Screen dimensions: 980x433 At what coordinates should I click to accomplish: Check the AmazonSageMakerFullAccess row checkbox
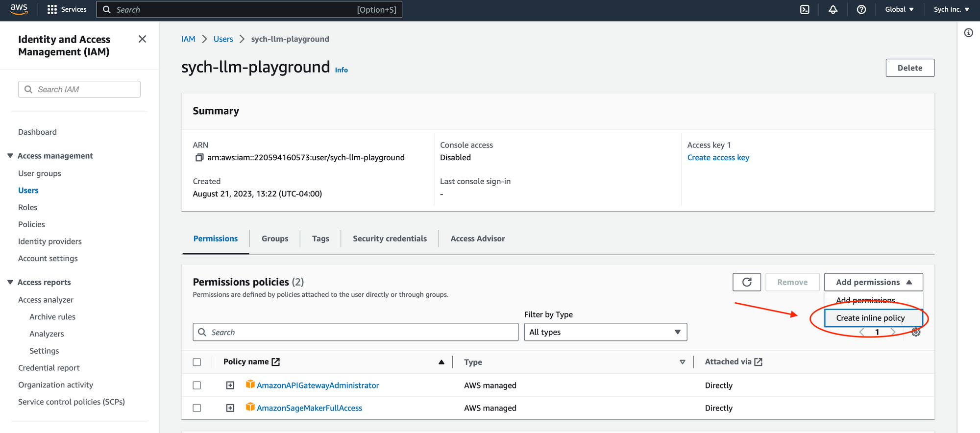click(197, 408)
